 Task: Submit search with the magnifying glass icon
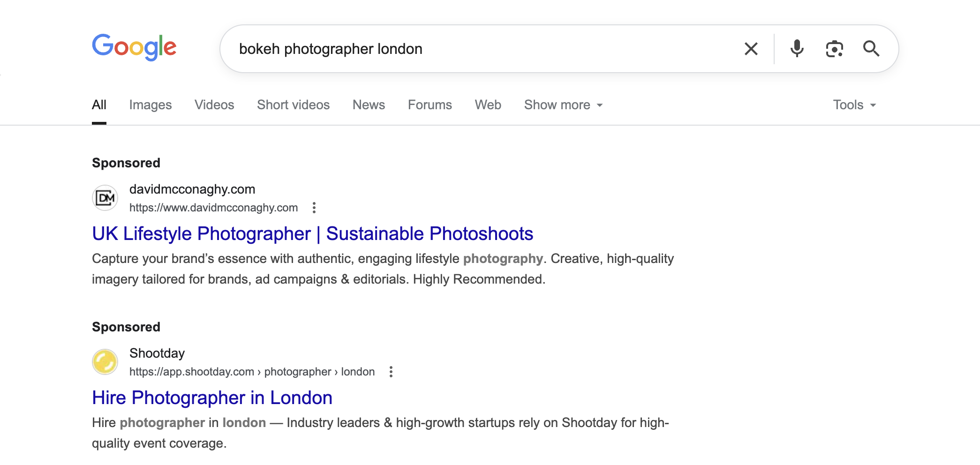871,49
